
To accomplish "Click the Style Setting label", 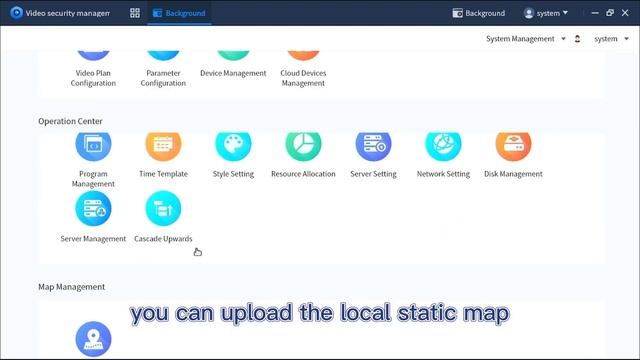I will pos(233,174).
